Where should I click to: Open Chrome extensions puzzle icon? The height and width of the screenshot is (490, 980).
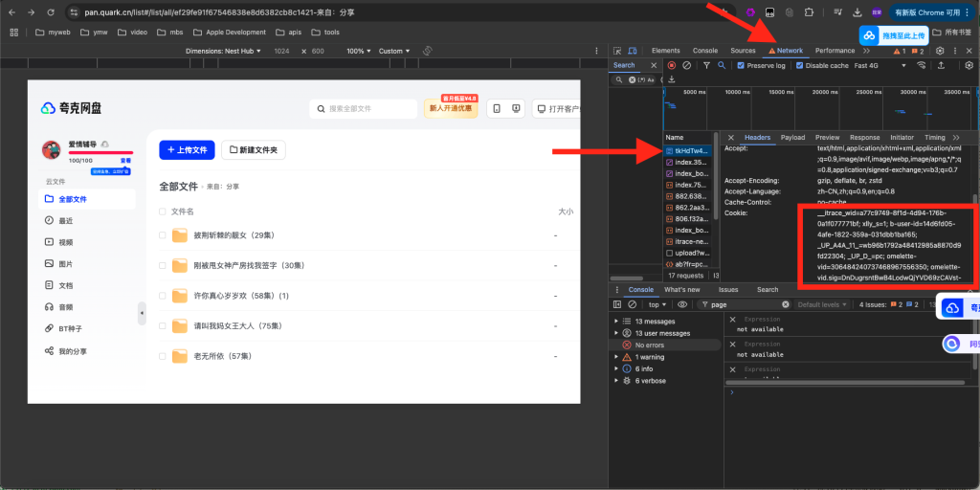pyautogui.click(x=810, y=11)
